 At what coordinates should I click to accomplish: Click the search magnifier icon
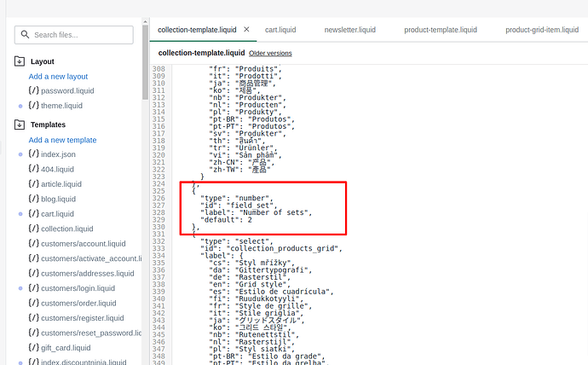pos(25,34)
